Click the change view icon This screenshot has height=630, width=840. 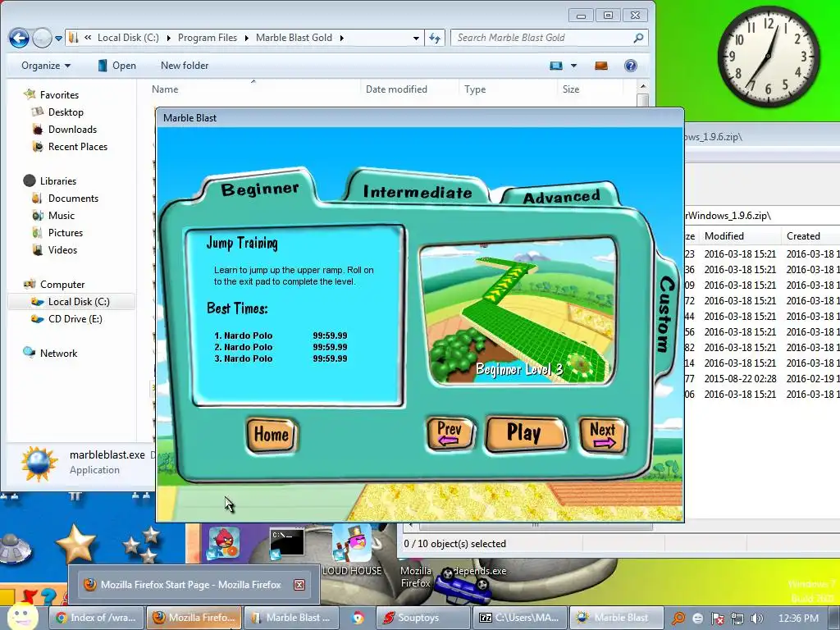tap(556, 66)
